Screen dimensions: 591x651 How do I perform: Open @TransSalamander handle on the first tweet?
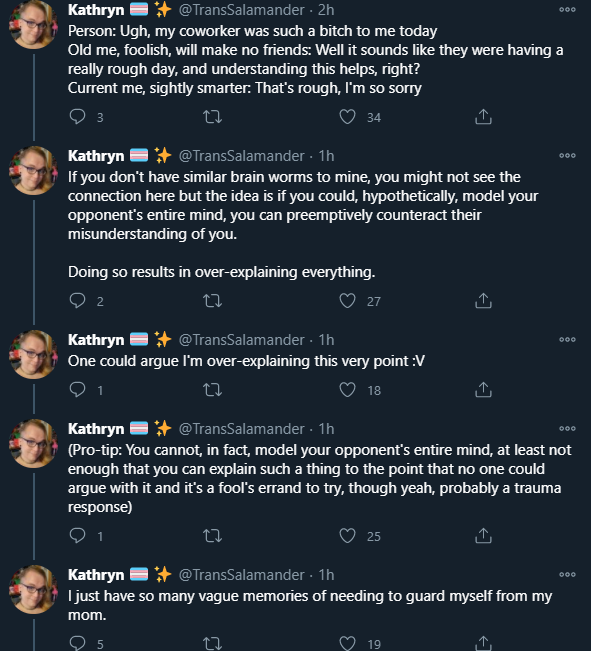pos(241,10)
